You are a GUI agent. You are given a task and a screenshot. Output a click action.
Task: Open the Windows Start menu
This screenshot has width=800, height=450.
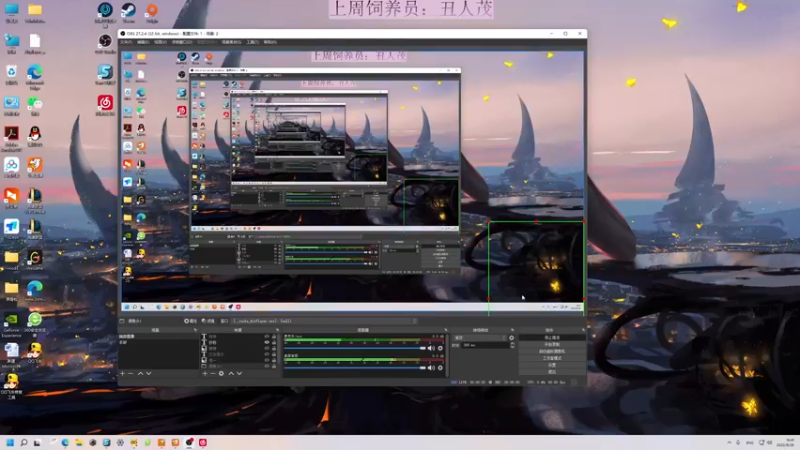click(10, 442)
